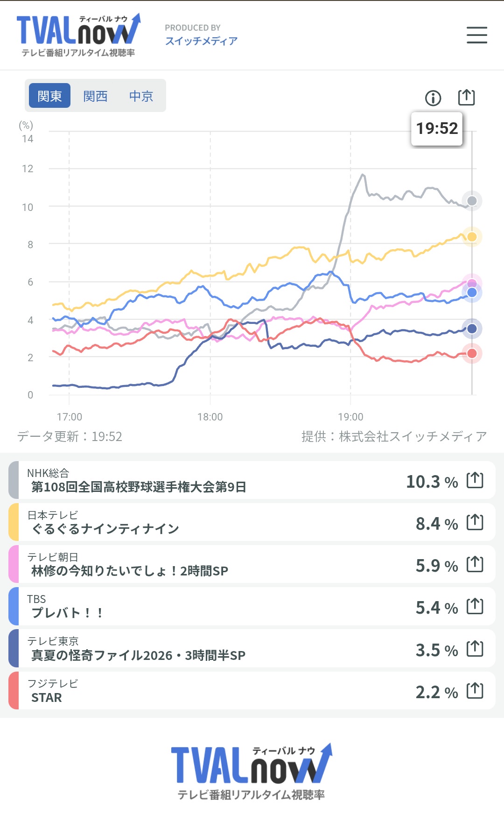The height and width of the screenshot is (813, 504).
Task: Click the chart info icon
Action: pyautogui.click(x=433, y=98)
